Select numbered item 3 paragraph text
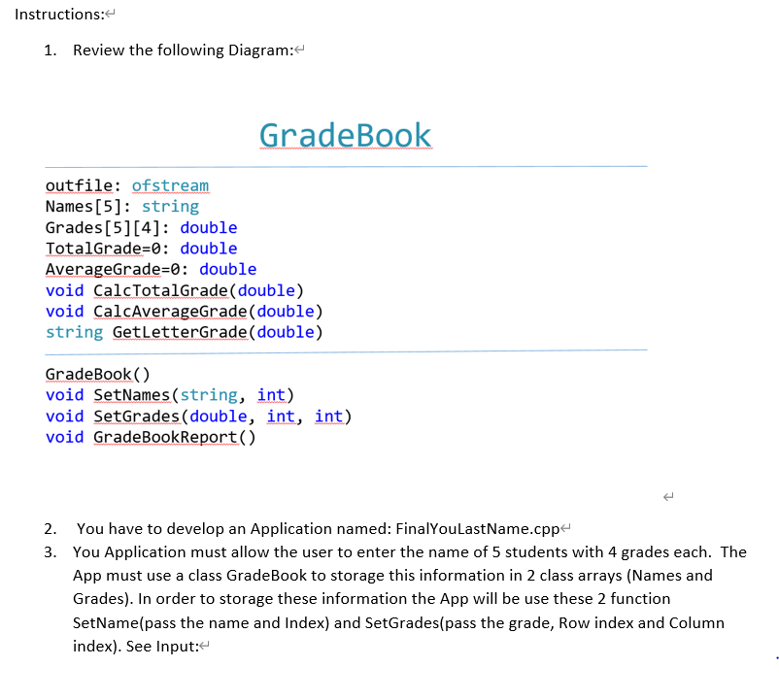The height and width of the screenshot is (700, 779). (x=389, y=599)
